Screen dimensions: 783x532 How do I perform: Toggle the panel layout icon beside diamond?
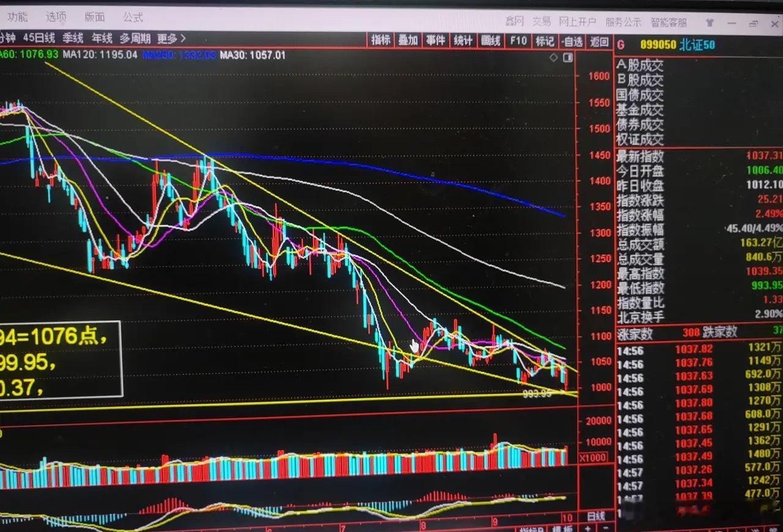point(568,57)
